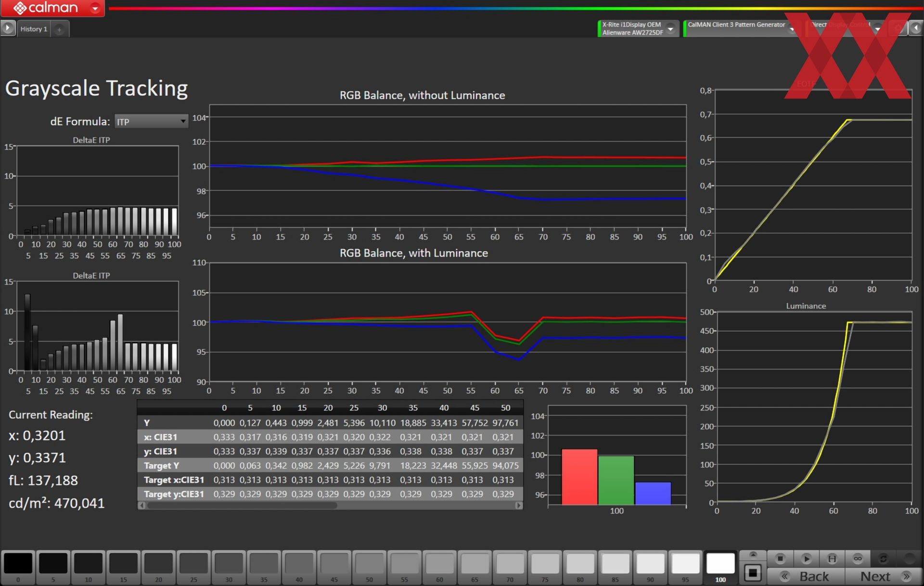Click the red bar in RGB chart

(579, 477)
